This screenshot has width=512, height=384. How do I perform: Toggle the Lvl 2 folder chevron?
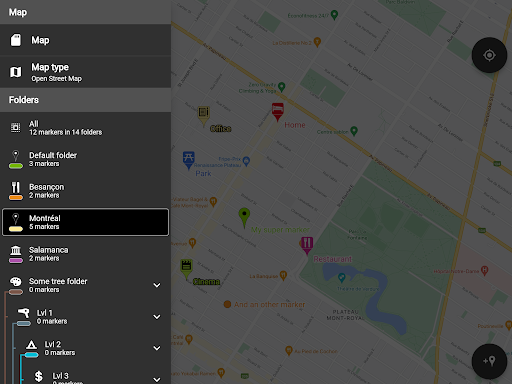click(x=157, y=348)
